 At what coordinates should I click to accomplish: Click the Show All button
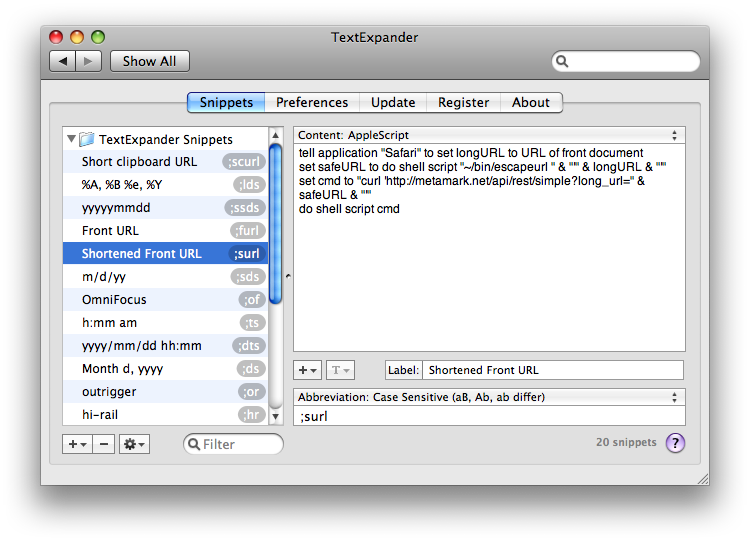click(150, 61)
